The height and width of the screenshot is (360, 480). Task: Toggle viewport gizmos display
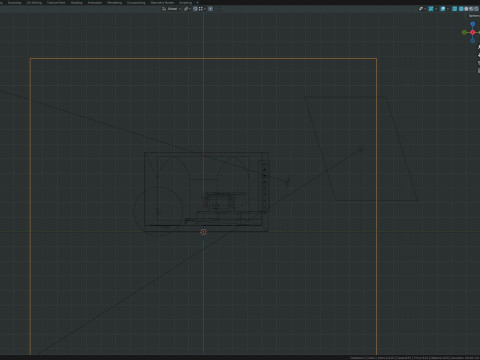tap(431, 9)
